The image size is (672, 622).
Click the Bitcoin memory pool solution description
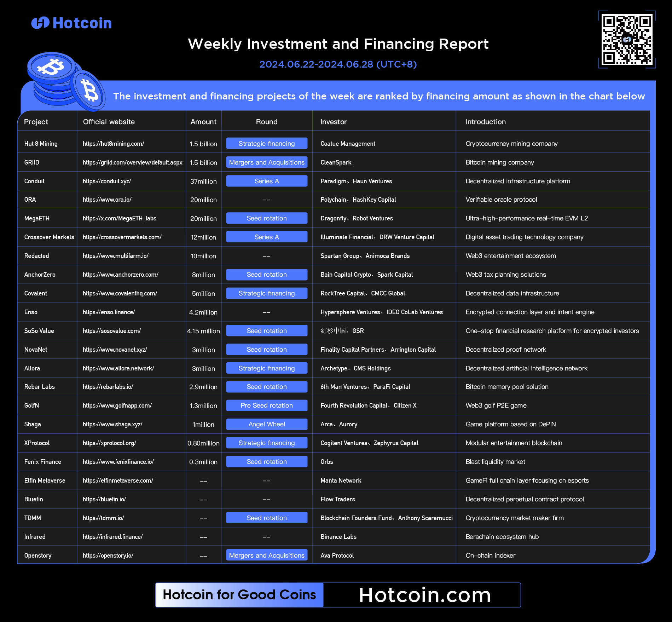[507, 387]
